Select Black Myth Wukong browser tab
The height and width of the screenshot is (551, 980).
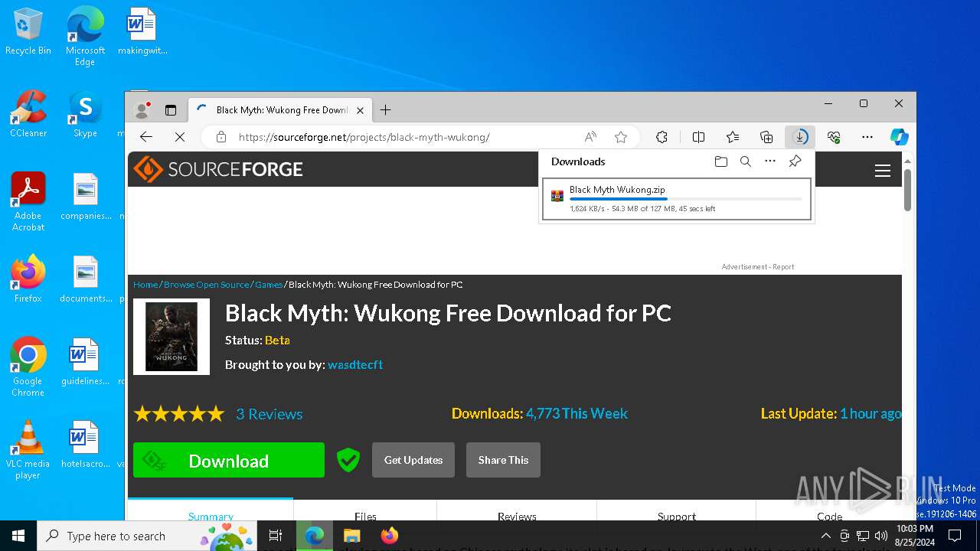pyautogui.click(x=280, y=110)
